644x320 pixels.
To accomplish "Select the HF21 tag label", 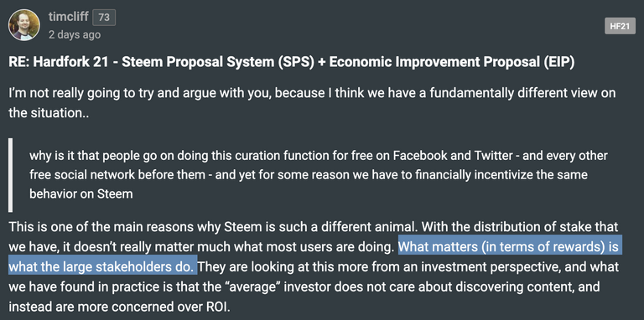I will pyautogui.click(x=620, y=26).
